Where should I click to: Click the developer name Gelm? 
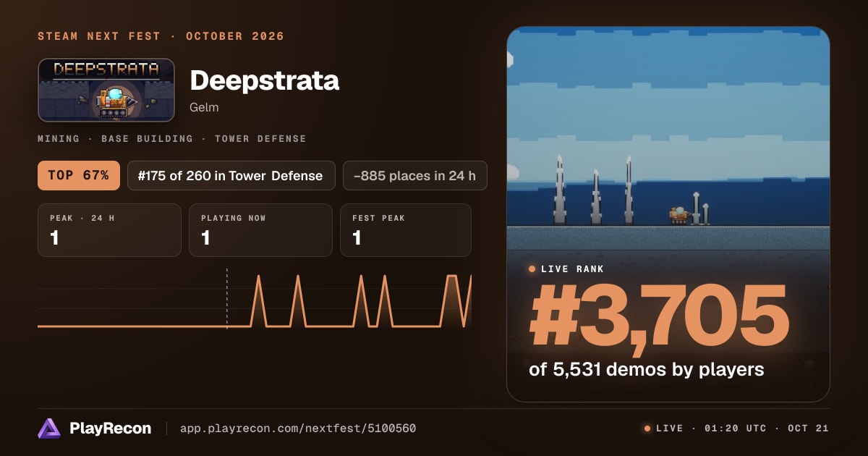pyautogui.click(x=204, y=107)
